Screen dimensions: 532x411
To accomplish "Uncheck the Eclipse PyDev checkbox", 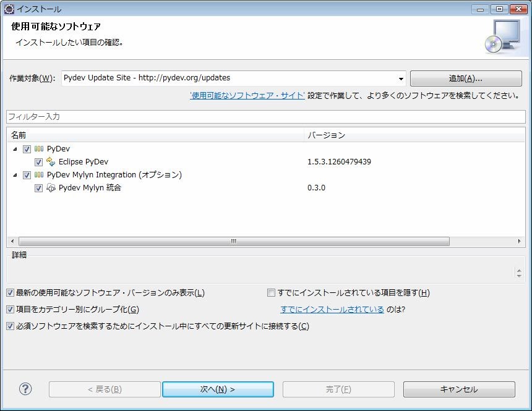I will click(39, 162).
